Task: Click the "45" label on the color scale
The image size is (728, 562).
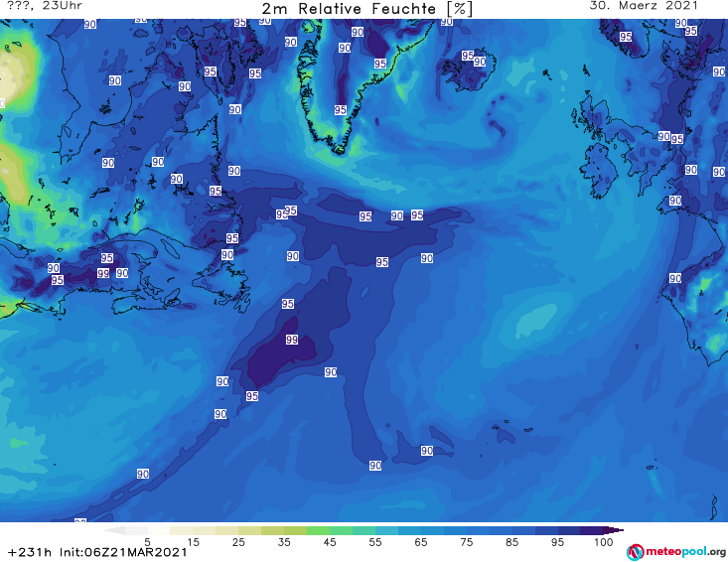Action: pyautogui.click(x=330, y=542)
